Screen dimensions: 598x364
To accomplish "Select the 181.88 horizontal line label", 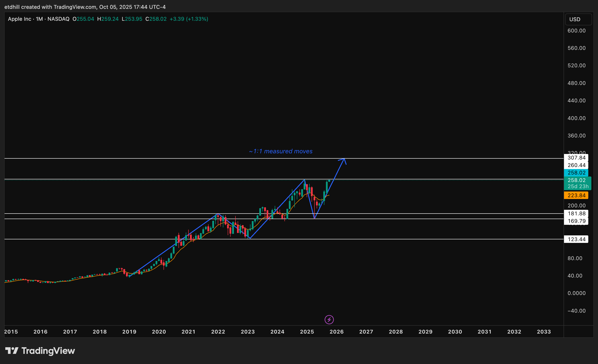I will coord(576,214).
